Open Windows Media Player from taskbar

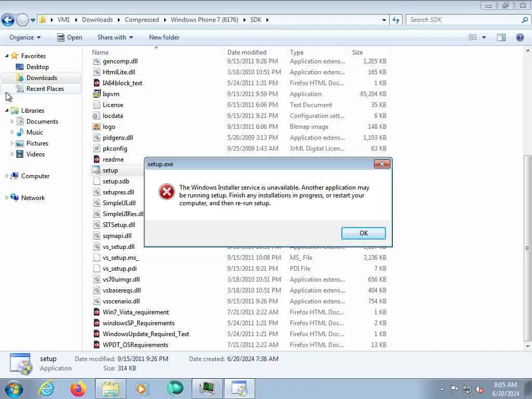tap(142, 389)
